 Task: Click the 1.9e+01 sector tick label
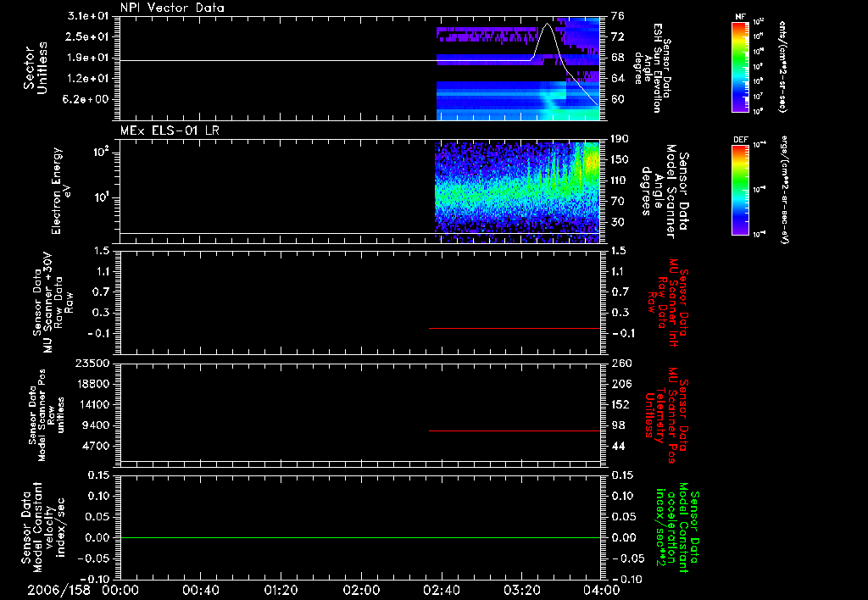pos(88,58)
